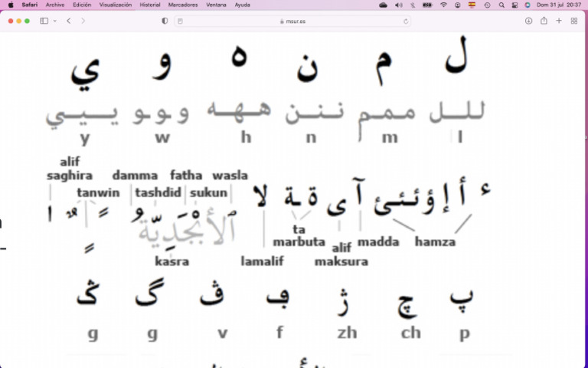588x368 pixels.
Task: Go back to the previous page
Action: point(69,21)
